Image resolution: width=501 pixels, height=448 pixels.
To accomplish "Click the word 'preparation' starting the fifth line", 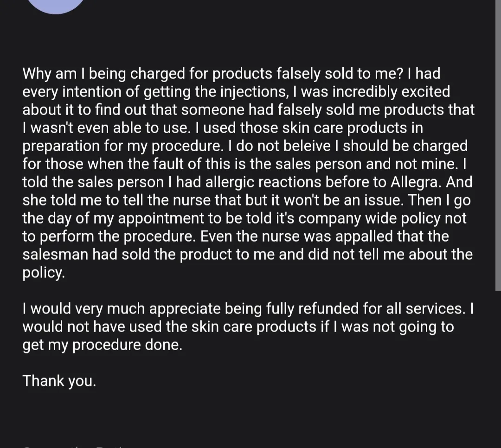I will point(61,147).
